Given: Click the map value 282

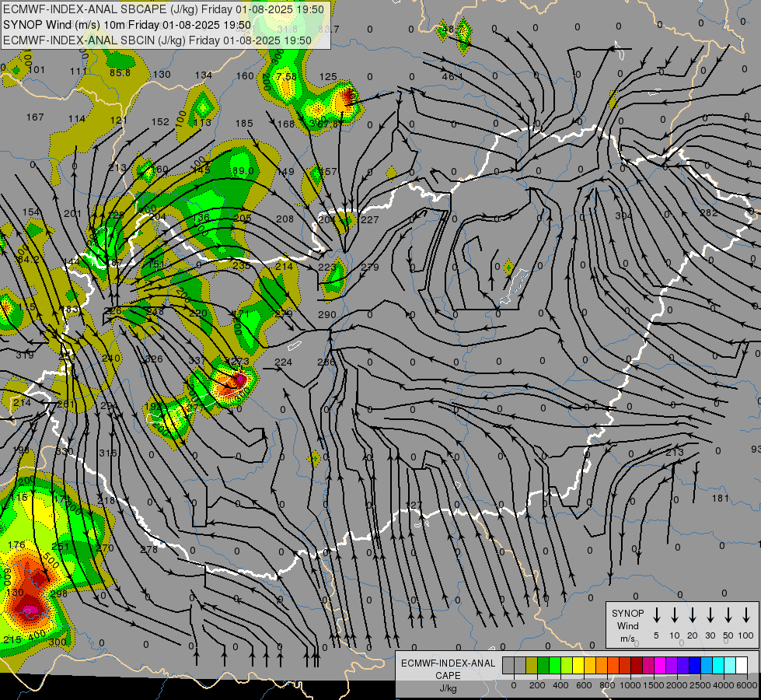Looking at the screenshot, I should (709, 213).
